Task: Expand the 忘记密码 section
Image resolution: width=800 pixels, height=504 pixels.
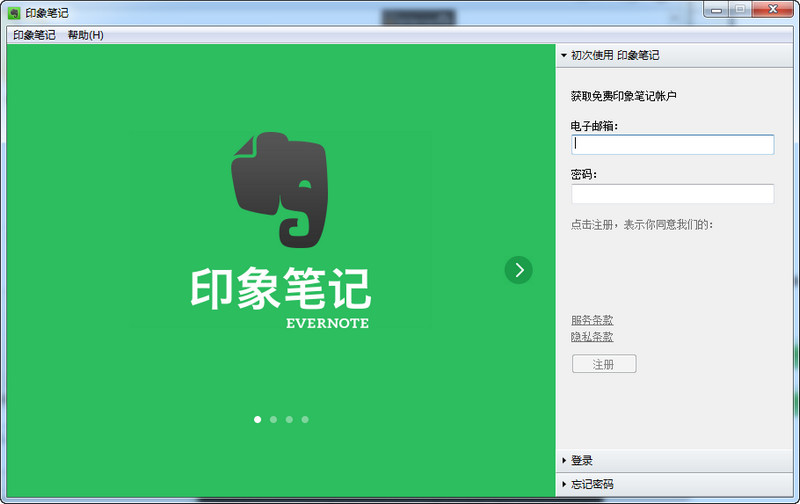Action: (x=592, y=484)
